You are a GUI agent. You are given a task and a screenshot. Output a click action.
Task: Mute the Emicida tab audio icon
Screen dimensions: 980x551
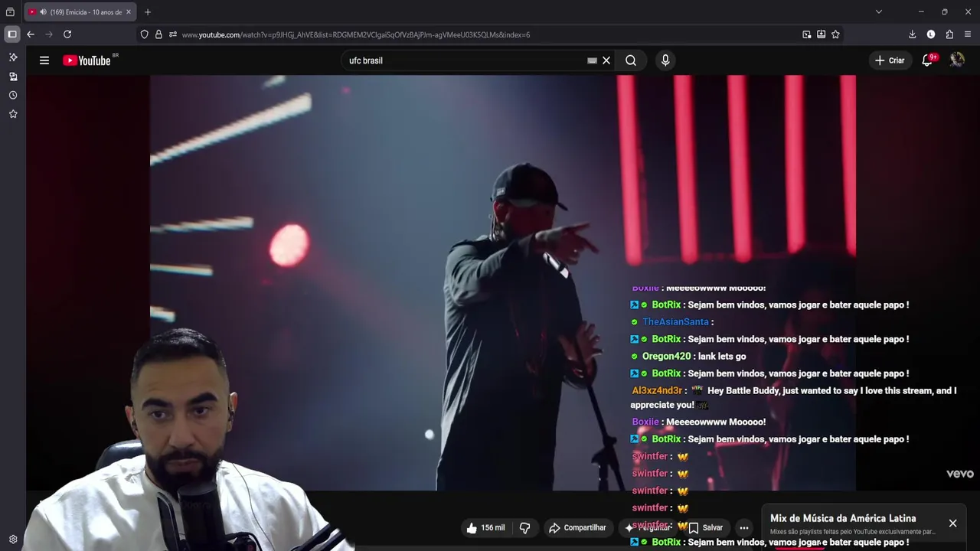[43, 12]
